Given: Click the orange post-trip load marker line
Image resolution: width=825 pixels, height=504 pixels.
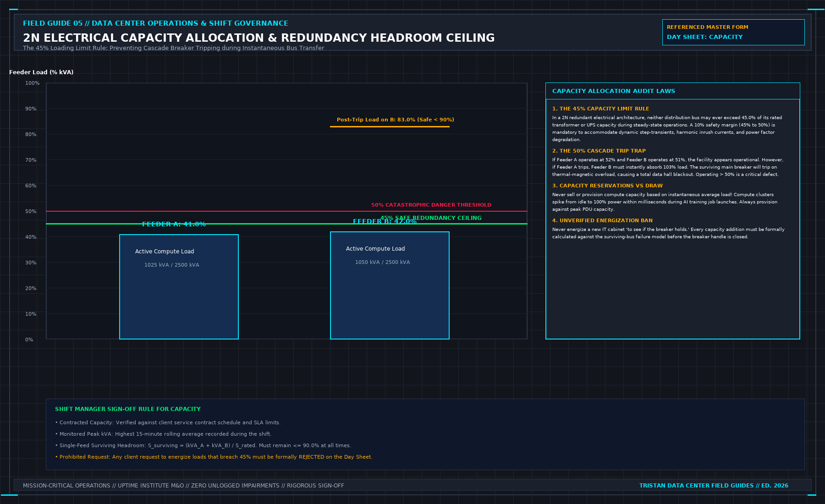Looking at the screenshot, I should [390, 126].
